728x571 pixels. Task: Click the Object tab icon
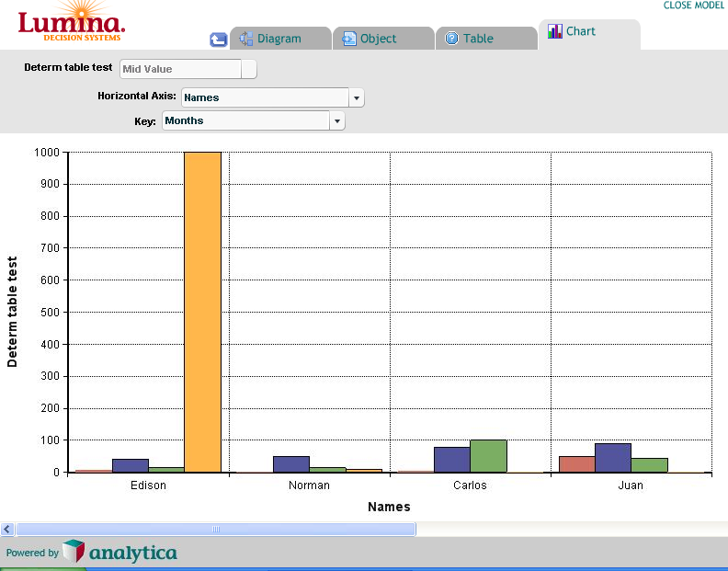click(349, 39)
